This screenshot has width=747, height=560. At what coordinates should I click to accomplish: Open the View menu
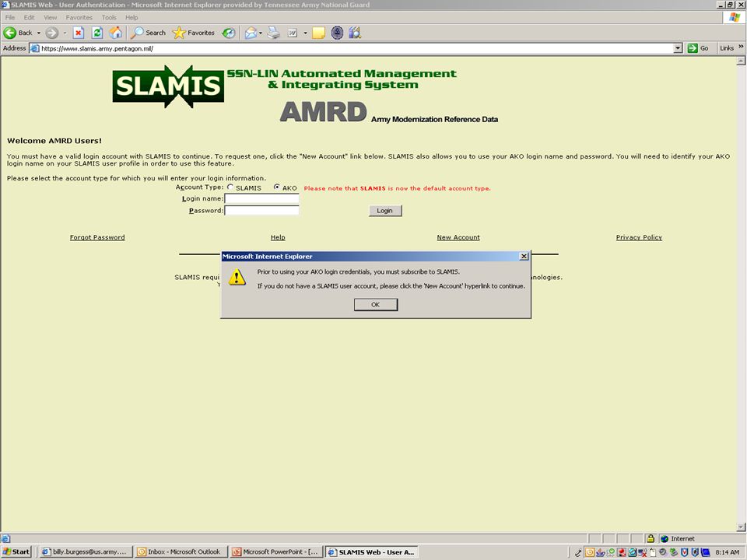(x=50, y=18)
